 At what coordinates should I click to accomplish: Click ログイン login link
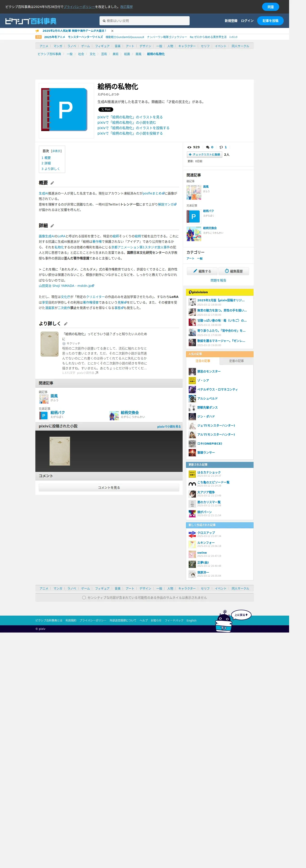point(247,21)
